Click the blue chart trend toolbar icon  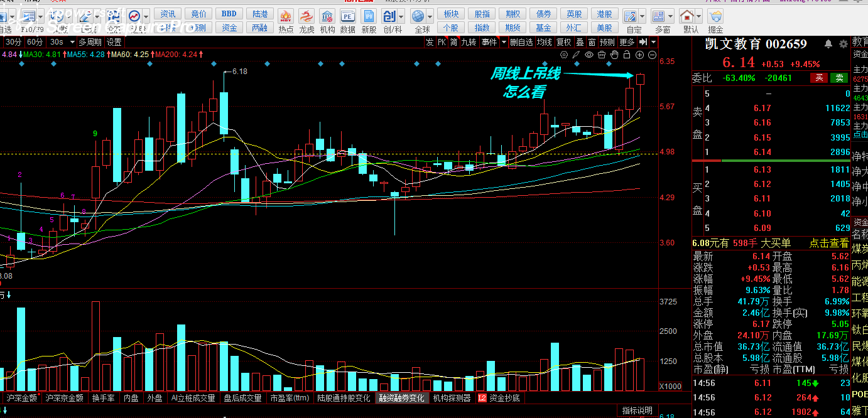pyautogui.click(x=134, y=15)
